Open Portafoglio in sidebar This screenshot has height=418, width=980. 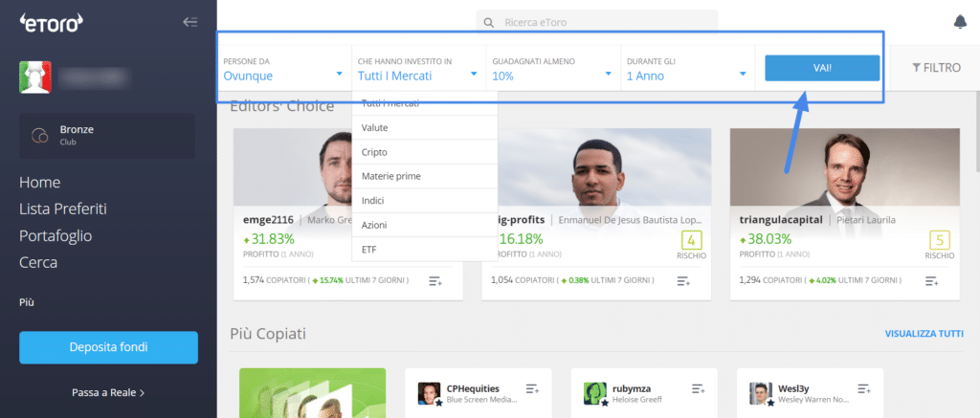56,236
